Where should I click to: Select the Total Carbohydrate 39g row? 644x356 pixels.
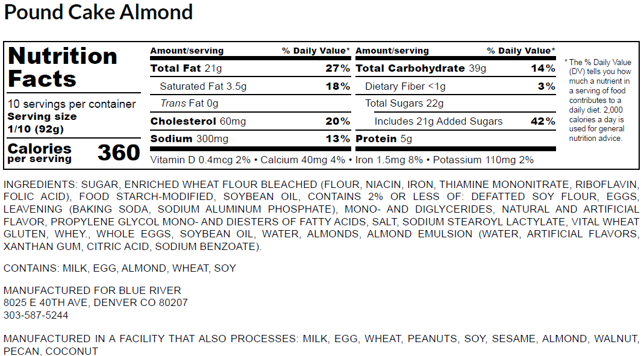click(x=420, y=69)
